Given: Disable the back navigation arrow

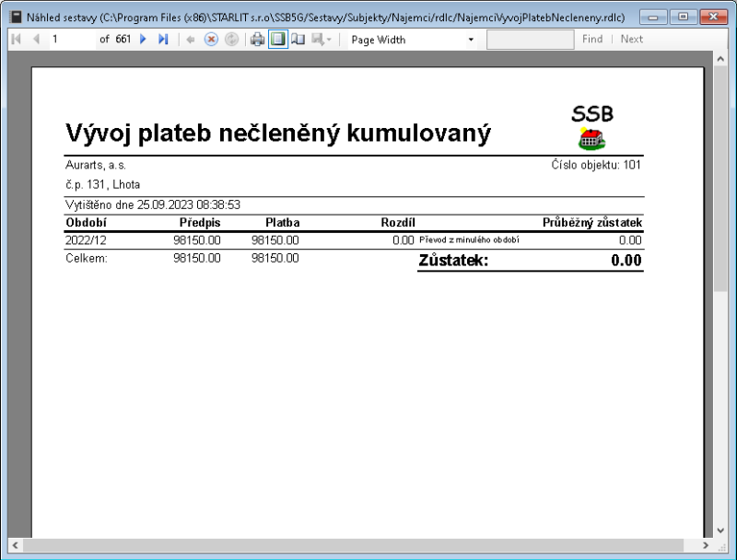Looking at the screenshot, I should tap(192, 39).
